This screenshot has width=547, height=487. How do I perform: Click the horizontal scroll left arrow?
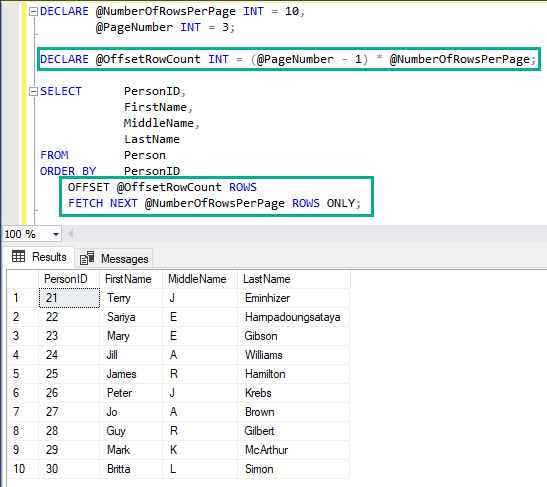[x=70, y=233]
